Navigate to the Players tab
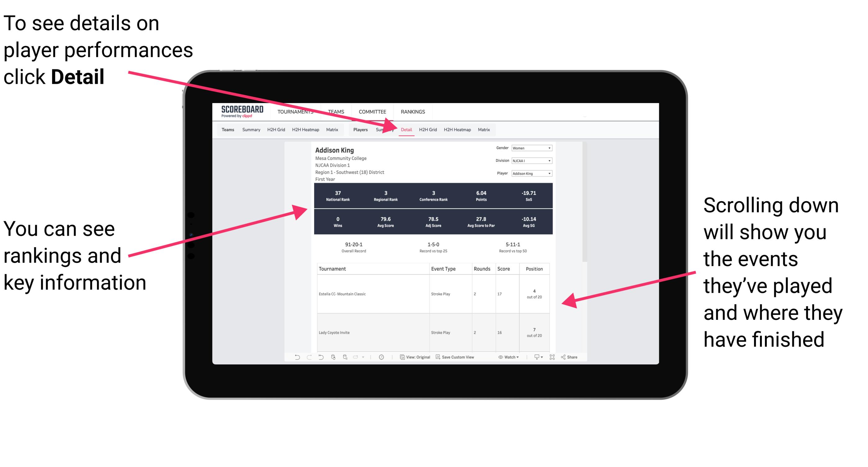868x467 pixels. [x=359, y=129]
